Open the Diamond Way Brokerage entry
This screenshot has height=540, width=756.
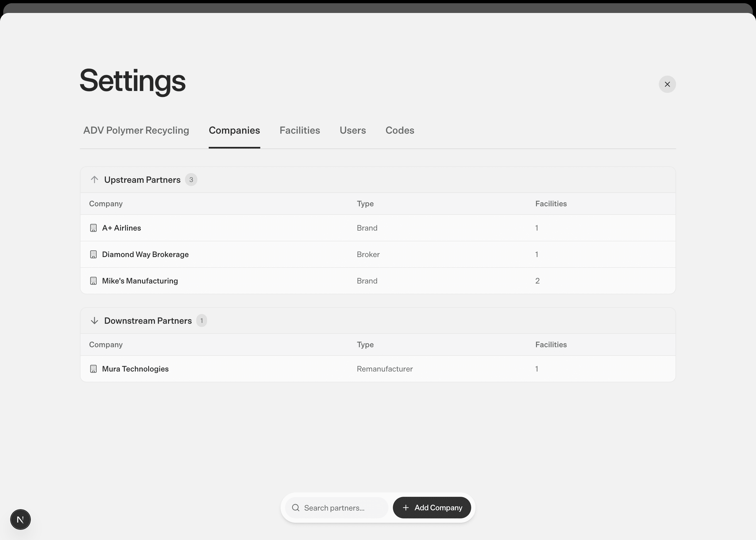pyautogui.click(x=145, y=254)
